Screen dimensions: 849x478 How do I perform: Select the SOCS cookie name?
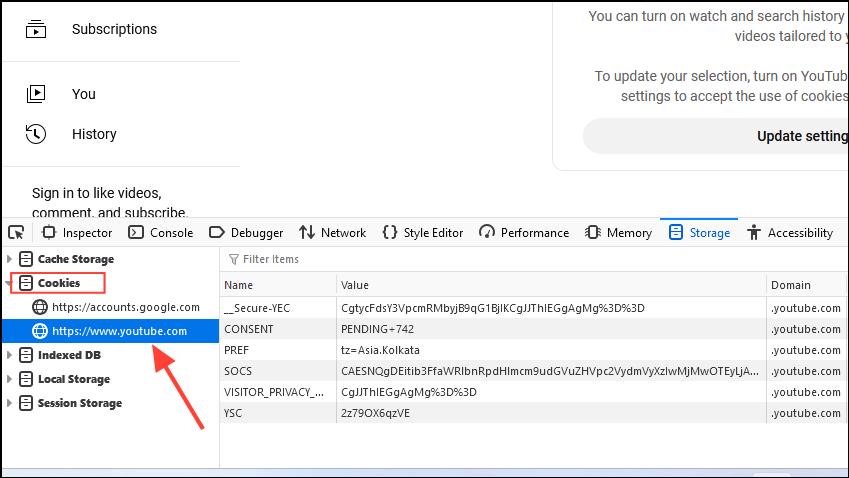(238, 371)
